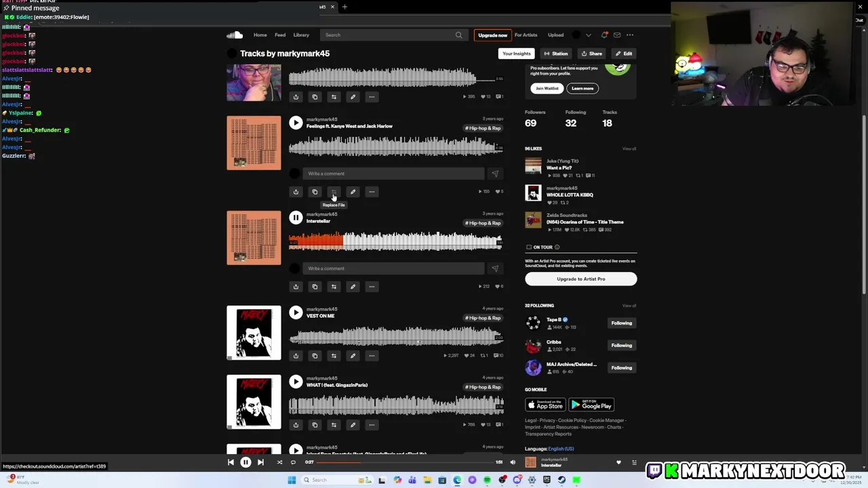Toggle following for Tape B
Image resolution: width=868 pixels, height=488 pixels.
[621, 323]
